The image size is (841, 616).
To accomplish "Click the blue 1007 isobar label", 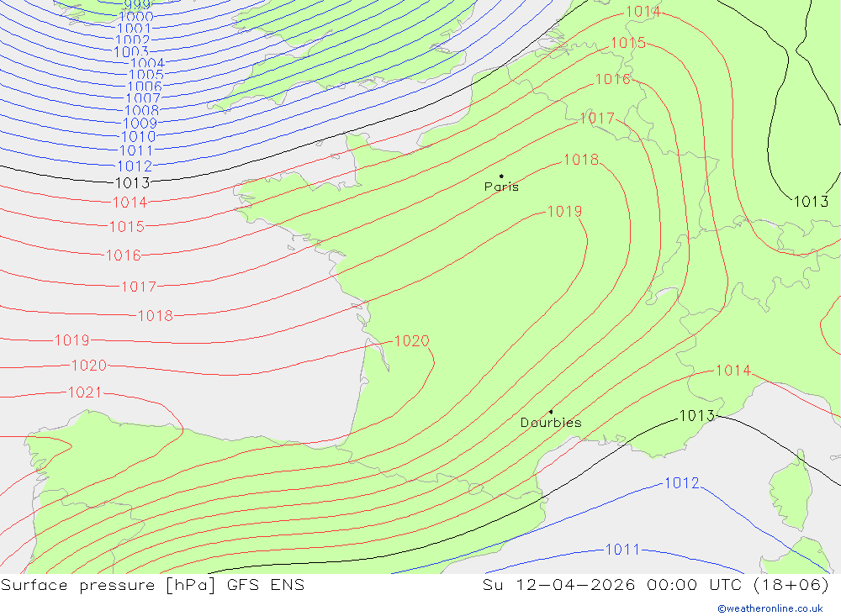I will (143, 98).
